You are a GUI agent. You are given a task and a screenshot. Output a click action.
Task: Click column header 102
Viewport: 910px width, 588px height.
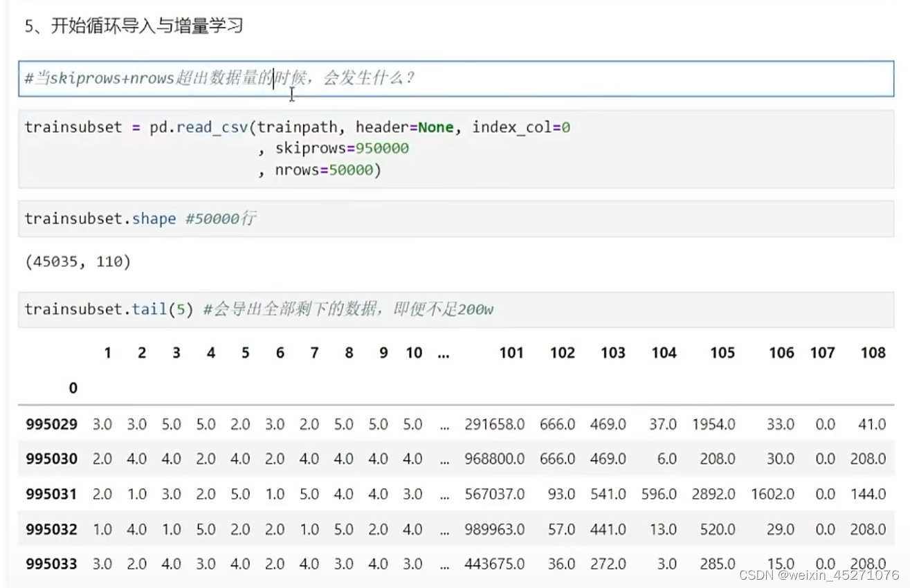coord(563,353)
